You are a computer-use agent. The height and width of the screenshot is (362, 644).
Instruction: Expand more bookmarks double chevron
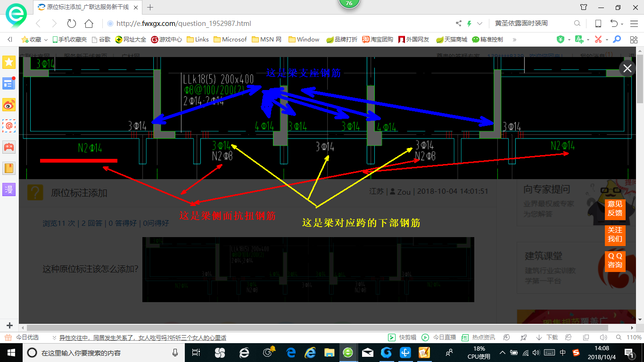click(x=514, y=40)
